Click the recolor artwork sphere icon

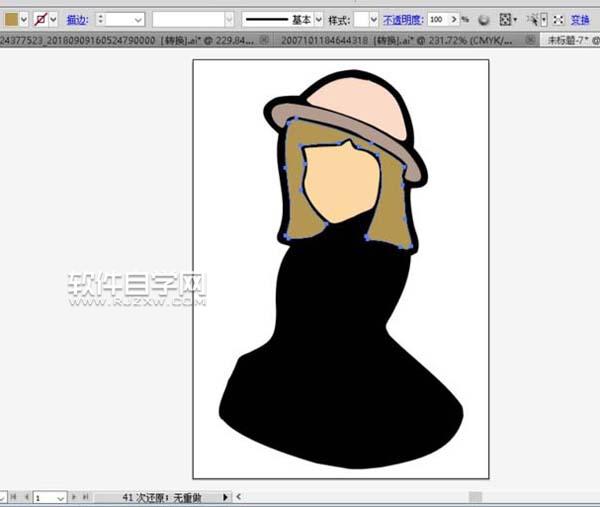click(x=483, y=19)
